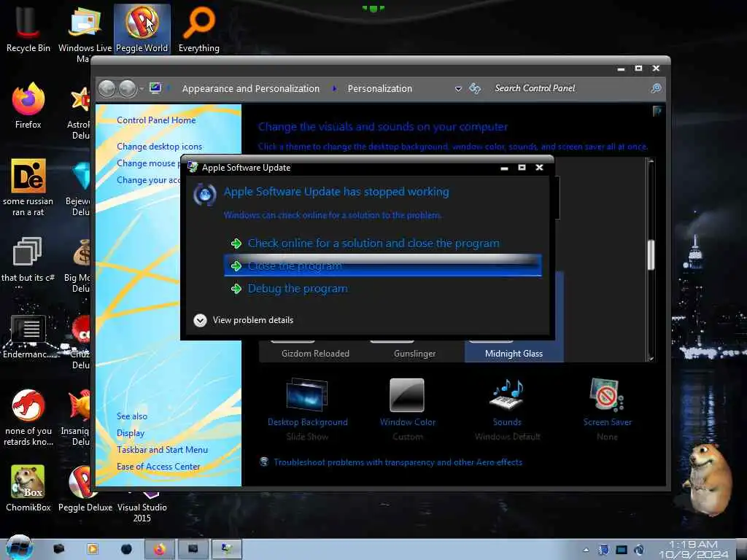
Task: Open the Windows Live Mail desktop icon
Action: [85, 31]
